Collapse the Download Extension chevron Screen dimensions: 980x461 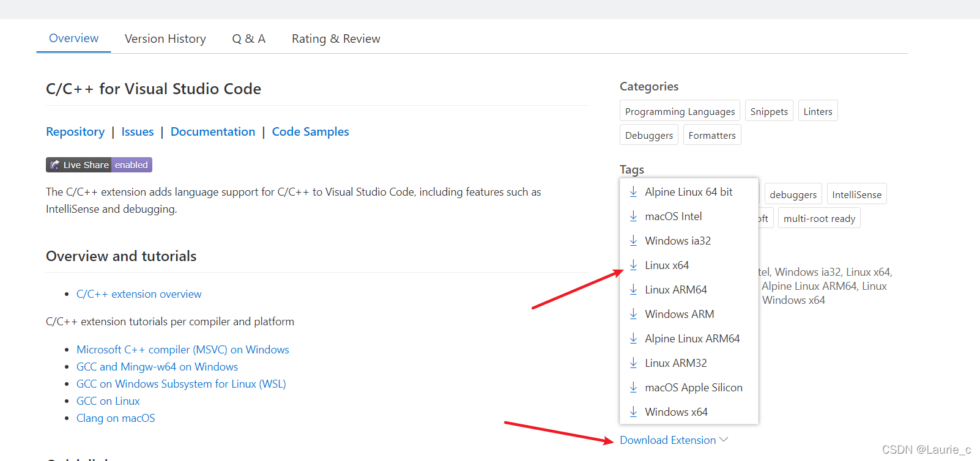724,440
